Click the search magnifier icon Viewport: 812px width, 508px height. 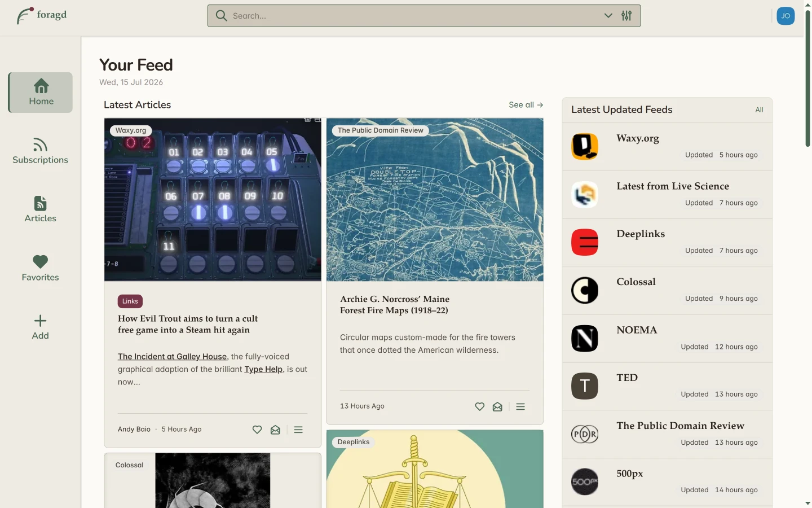[x=222, y=16]
